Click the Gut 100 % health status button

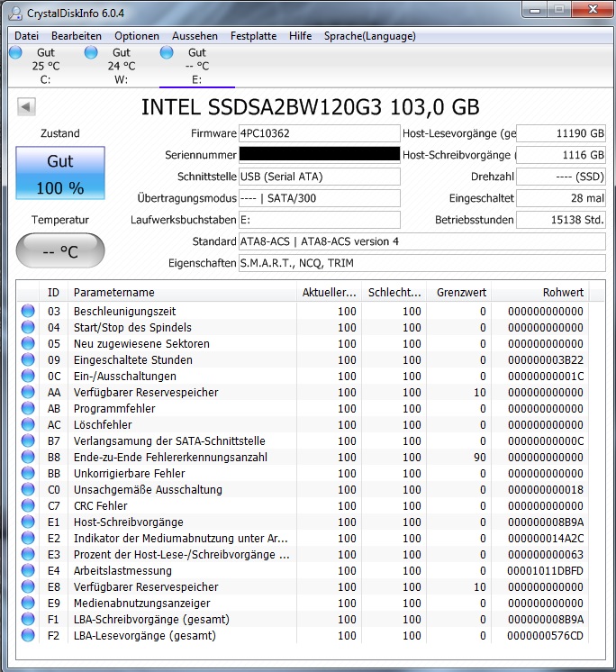[60, 173]
